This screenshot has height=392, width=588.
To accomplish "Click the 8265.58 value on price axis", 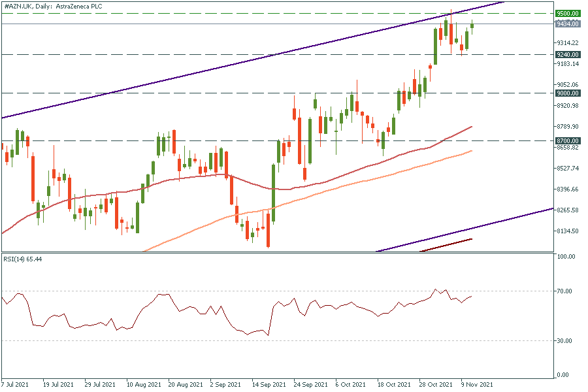I will coord(566,210).
